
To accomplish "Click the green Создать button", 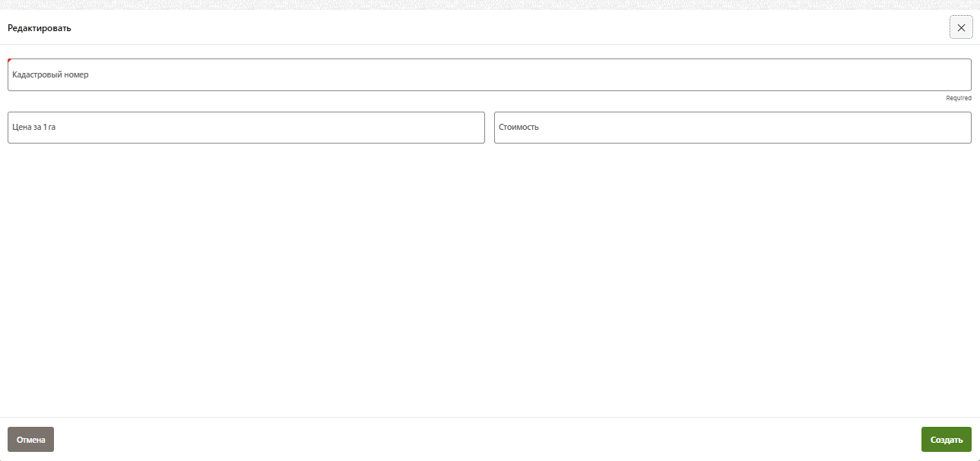I will [x=946, y=440].
